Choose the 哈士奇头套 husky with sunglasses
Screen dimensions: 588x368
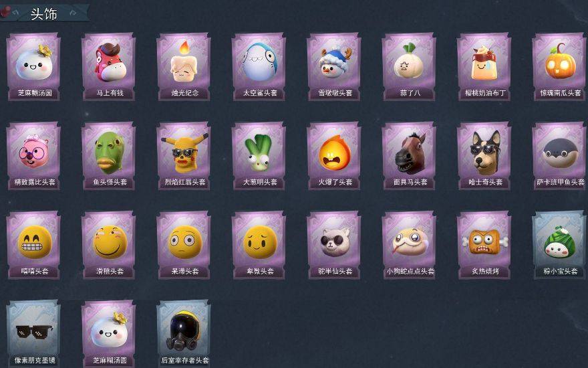(484, 155)
